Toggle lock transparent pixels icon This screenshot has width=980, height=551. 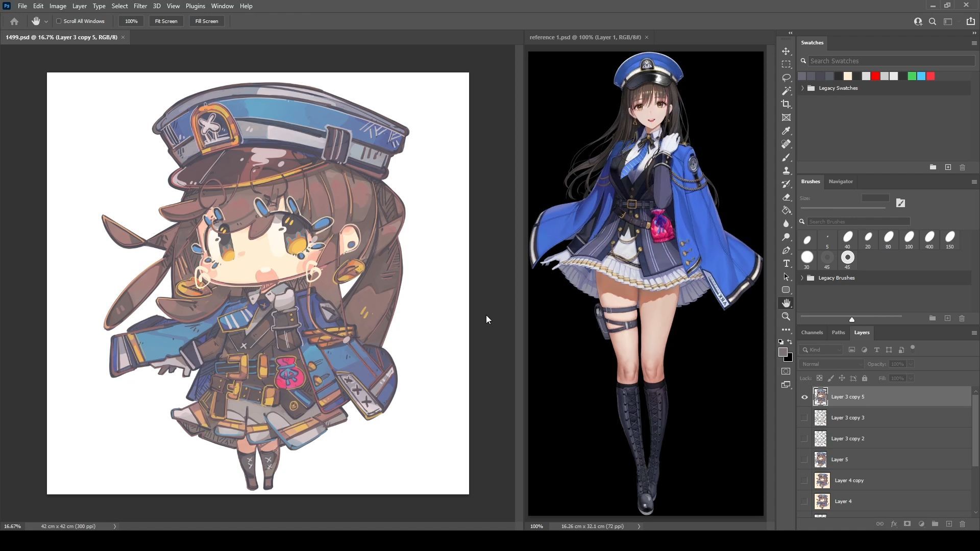[x=819, y=378]
